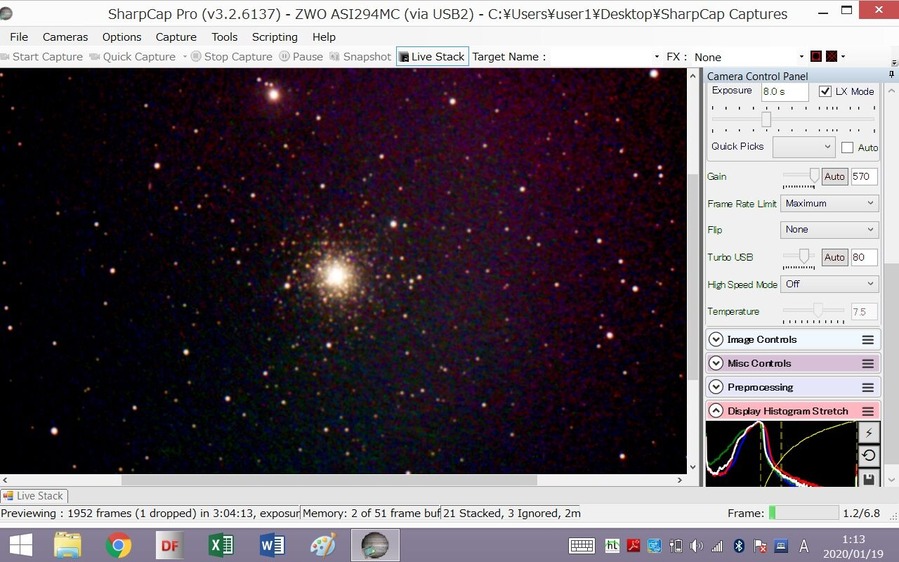
Task: Open the reticule overlay dropdown arrow
Action: click(843, 56)
